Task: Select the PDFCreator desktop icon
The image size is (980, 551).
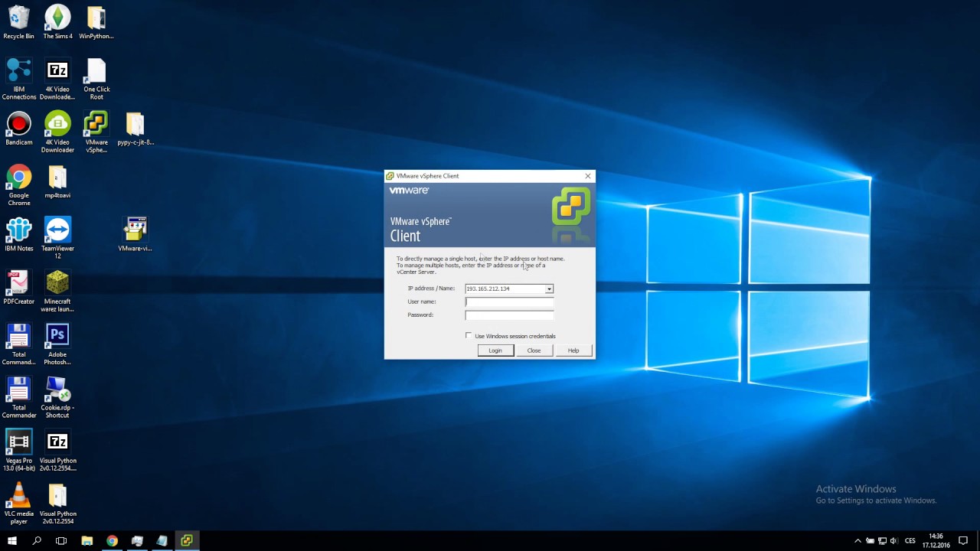Action: pos(18,287)
